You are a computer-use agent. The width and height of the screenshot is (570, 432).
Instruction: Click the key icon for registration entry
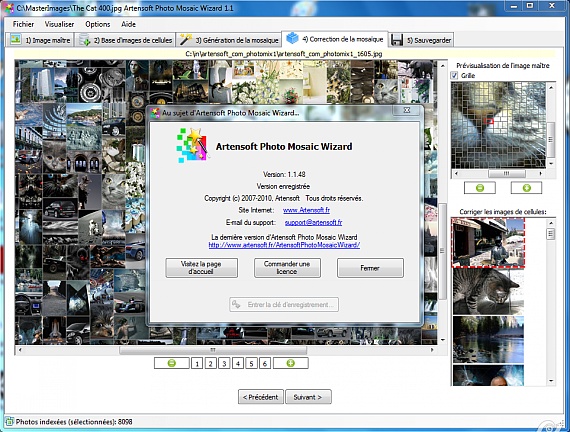(x=236, y=304)
